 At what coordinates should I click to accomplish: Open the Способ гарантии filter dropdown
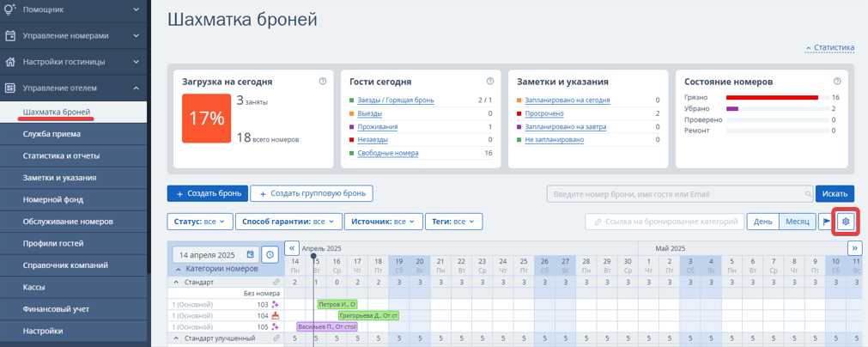point(288,222)
